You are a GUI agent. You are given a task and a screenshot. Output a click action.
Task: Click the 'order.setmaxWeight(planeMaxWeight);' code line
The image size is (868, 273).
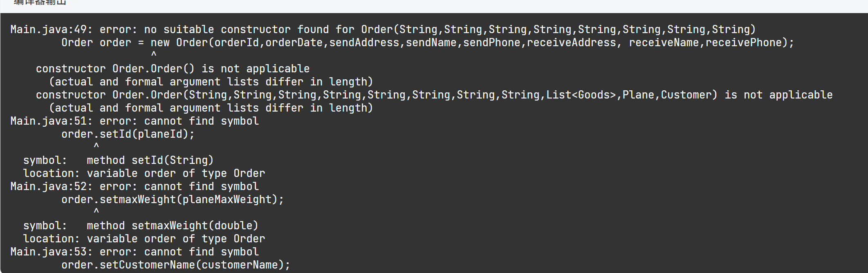[173, 199]
